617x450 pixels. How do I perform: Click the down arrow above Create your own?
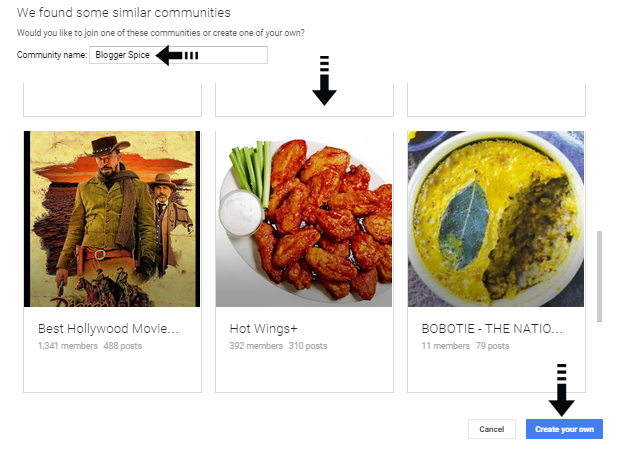tap(562, 390)
